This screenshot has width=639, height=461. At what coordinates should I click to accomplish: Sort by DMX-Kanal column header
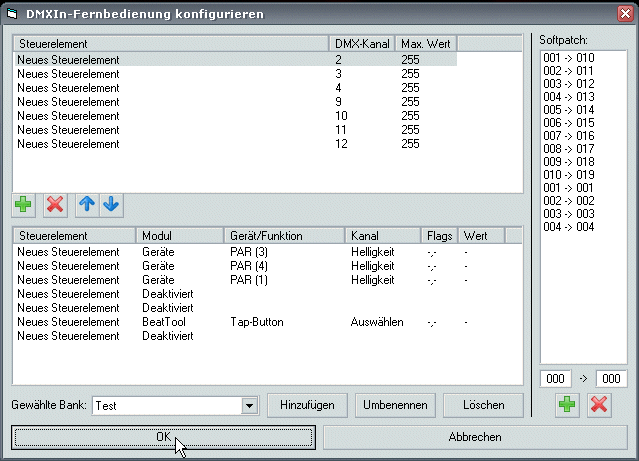361,45
